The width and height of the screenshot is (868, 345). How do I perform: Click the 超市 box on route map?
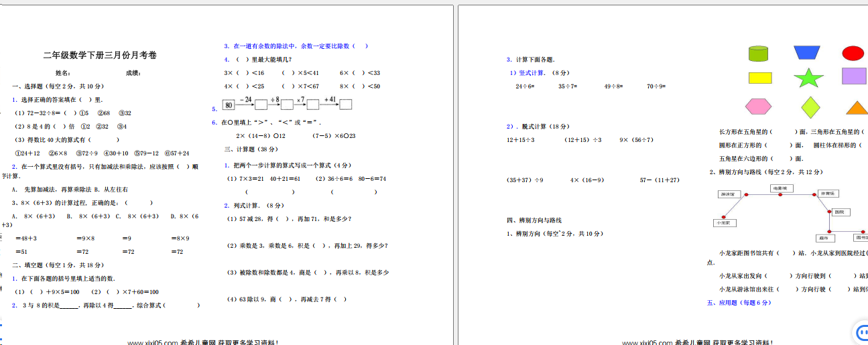coord(825,238)
